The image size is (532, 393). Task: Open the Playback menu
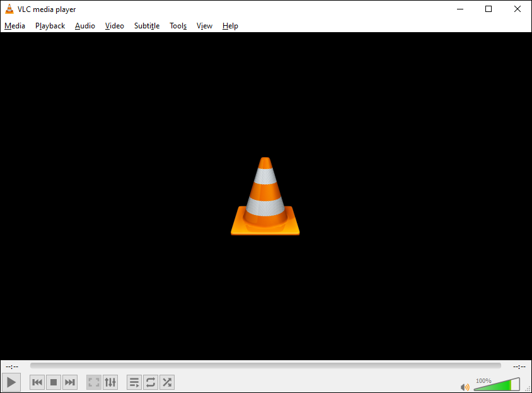[50, 26]
